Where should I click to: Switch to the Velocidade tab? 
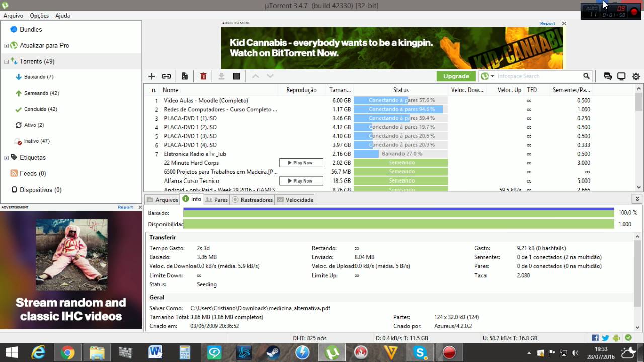tap(295, 200)
